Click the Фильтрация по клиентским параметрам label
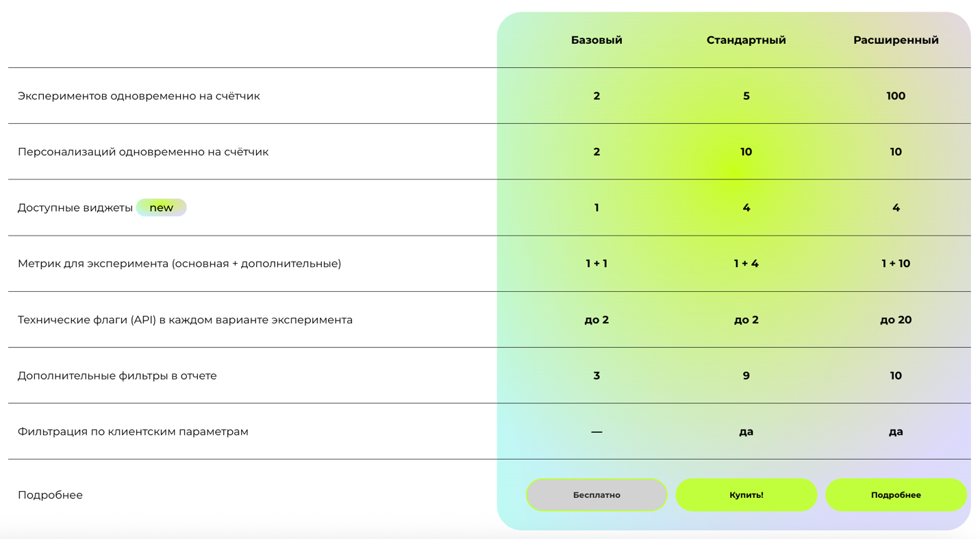 click(x=133, y=432)
